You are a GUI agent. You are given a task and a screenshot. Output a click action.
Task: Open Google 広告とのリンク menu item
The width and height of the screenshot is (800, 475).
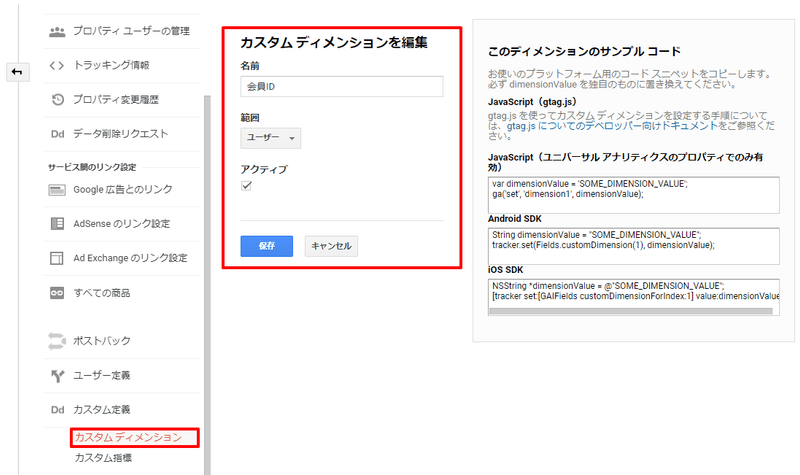(121, 190)
